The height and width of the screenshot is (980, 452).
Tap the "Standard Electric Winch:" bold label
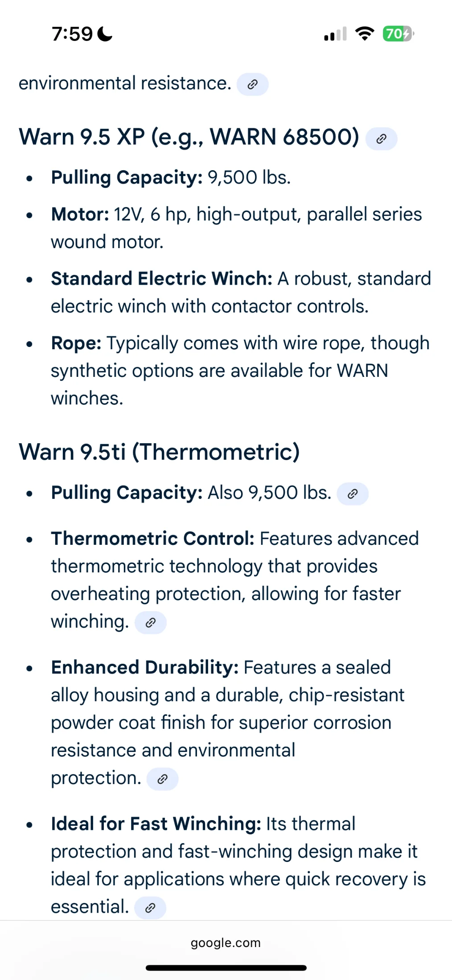pos(161,278)
